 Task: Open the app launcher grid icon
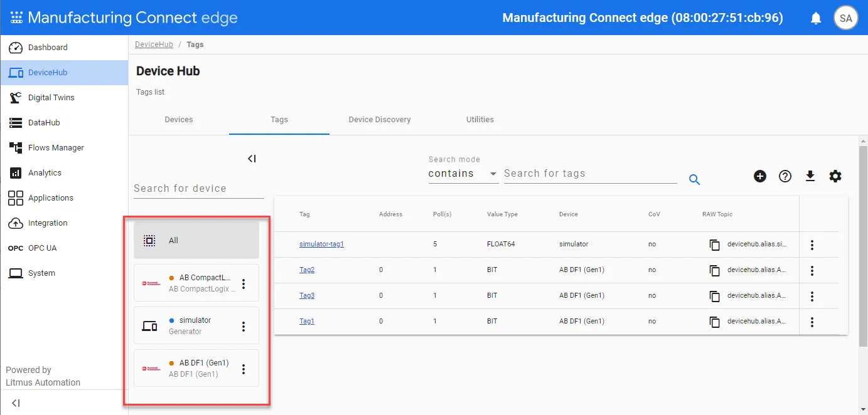(16, 18)
